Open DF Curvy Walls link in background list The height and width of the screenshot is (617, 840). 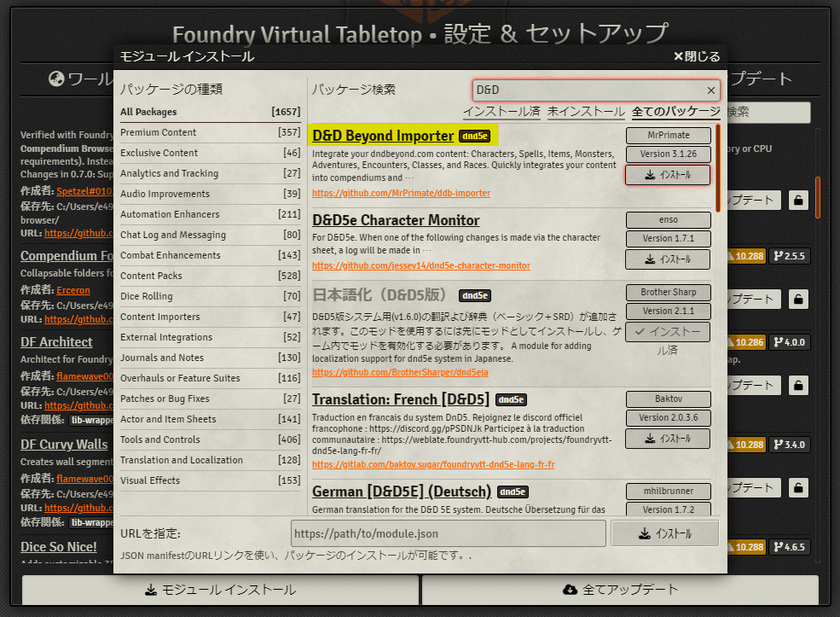click(64, 445)
